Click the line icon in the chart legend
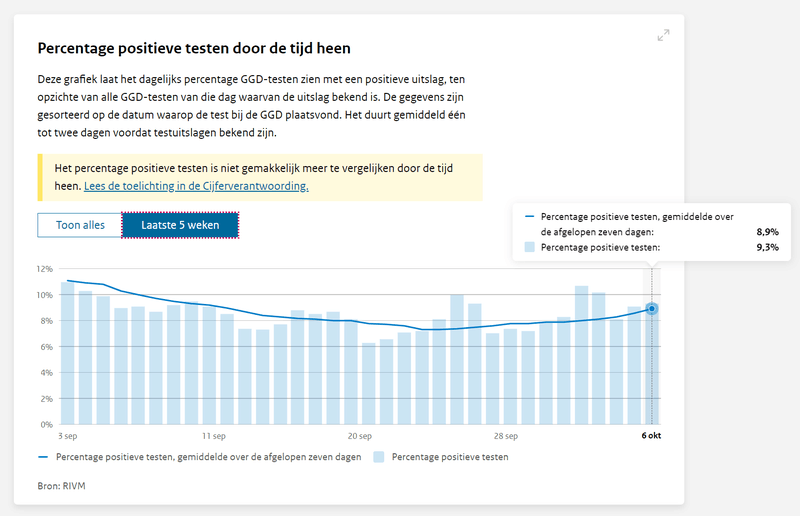The width and height of the screenshot is (800, 516). point(43,457)
